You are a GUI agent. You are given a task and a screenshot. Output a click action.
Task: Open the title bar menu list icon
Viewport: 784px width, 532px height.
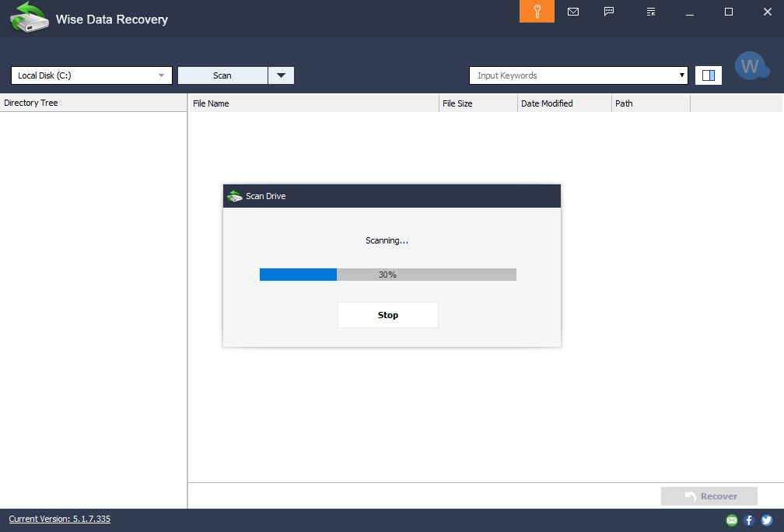pyautogui.click(x=650, y=12)
